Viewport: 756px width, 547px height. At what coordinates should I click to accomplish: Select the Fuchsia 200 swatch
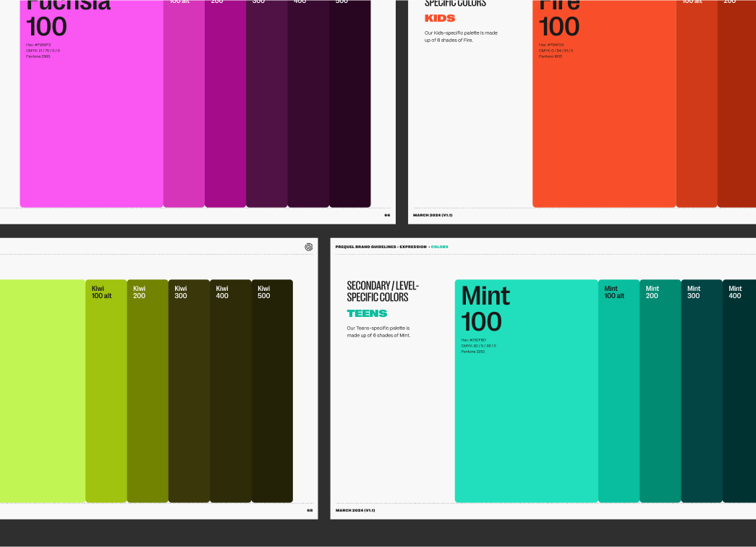226,103
